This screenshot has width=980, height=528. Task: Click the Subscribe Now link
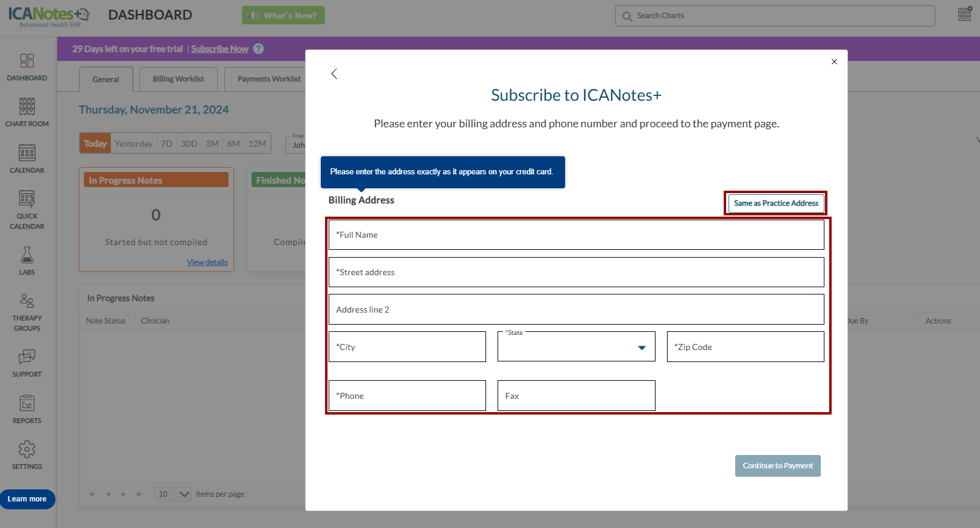[x=220, y=49]
